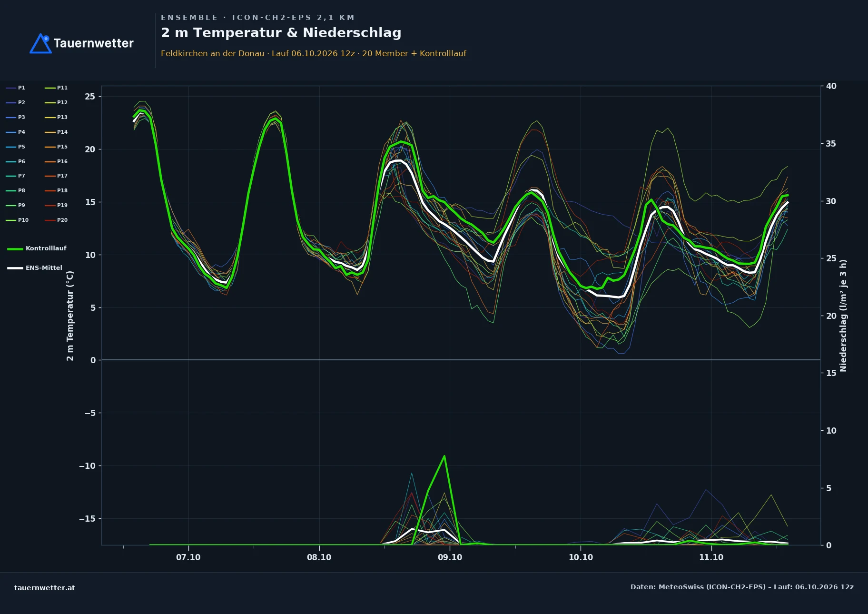Viewport: 868px width, 614px height.
Task: Toggle the P1 legend entry
Action: coord(15,88)
